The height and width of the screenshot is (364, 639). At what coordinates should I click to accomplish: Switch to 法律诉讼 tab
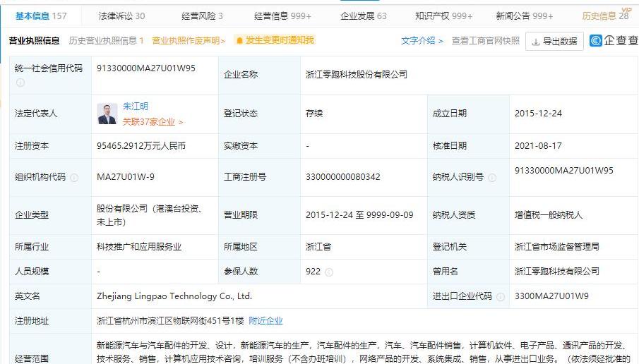tap(121, 16)
